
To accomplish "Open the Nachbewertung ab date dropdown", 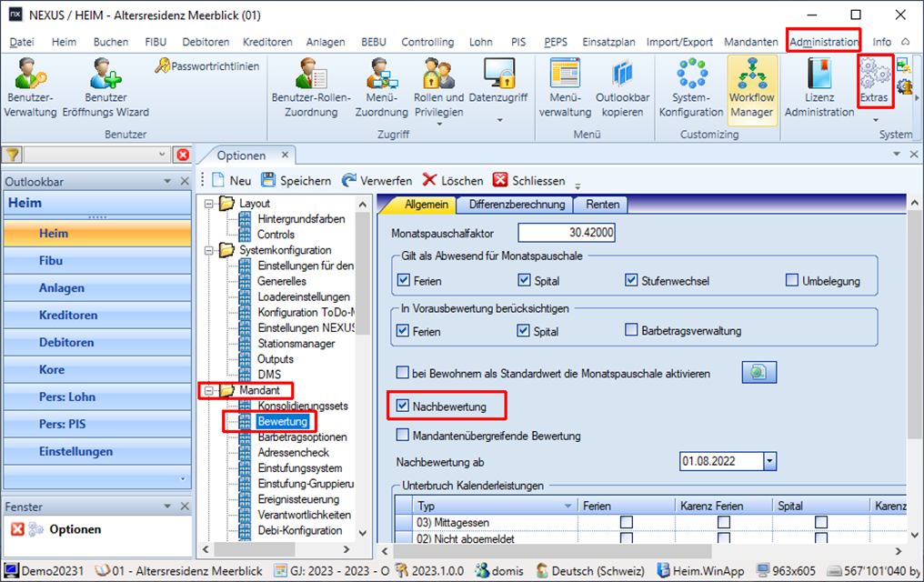I will [x=769, y=461].
